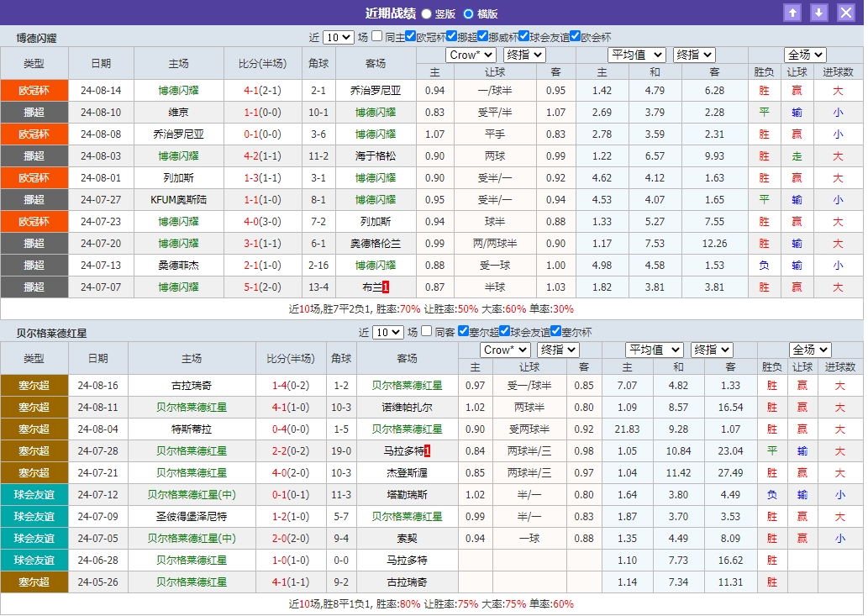打开博德闪耀区域的近10场下拉框
Viewport: 868px width, 616px height.
coord(339,37)
